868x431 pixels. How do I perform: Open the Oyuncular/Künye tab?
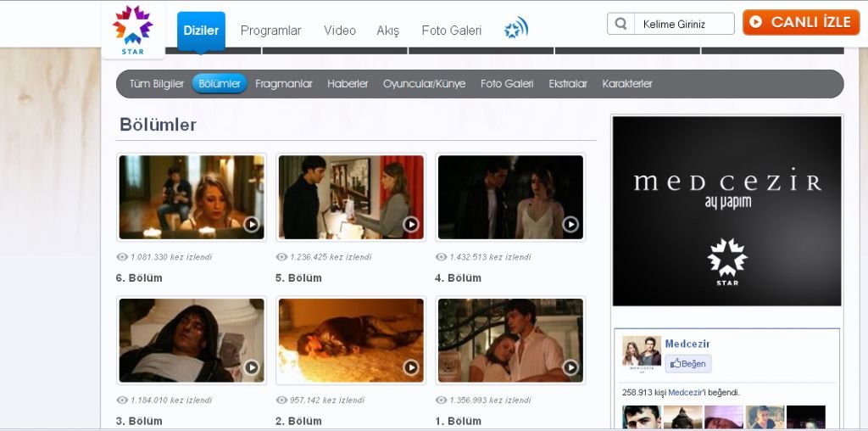[x=424, y=84]
